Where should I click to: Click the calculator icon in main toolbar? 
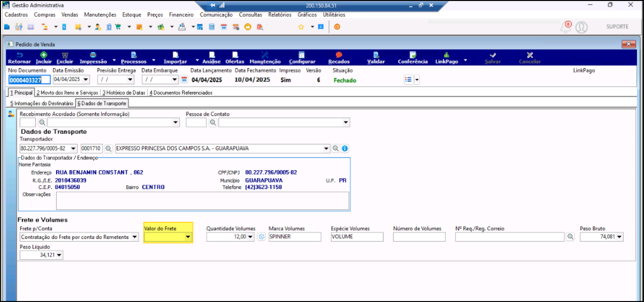(x=212, y=27)
